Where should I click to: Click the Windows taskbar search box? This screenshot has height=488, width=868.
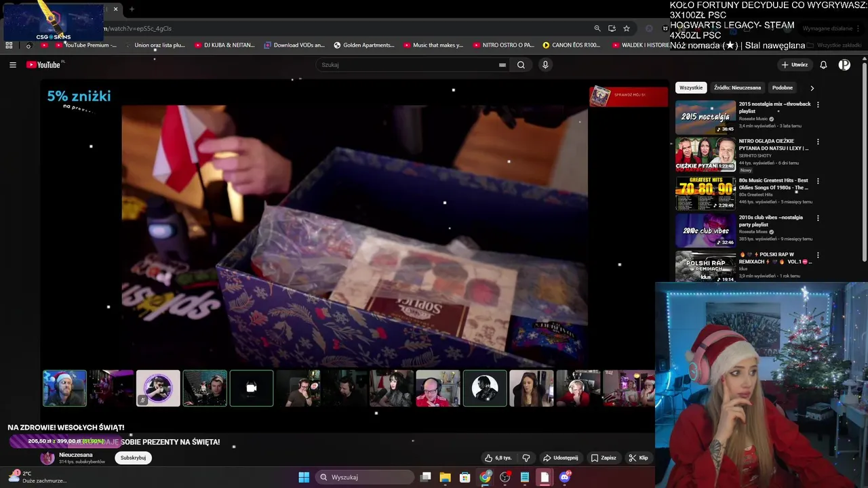click(x=364, y=477)
